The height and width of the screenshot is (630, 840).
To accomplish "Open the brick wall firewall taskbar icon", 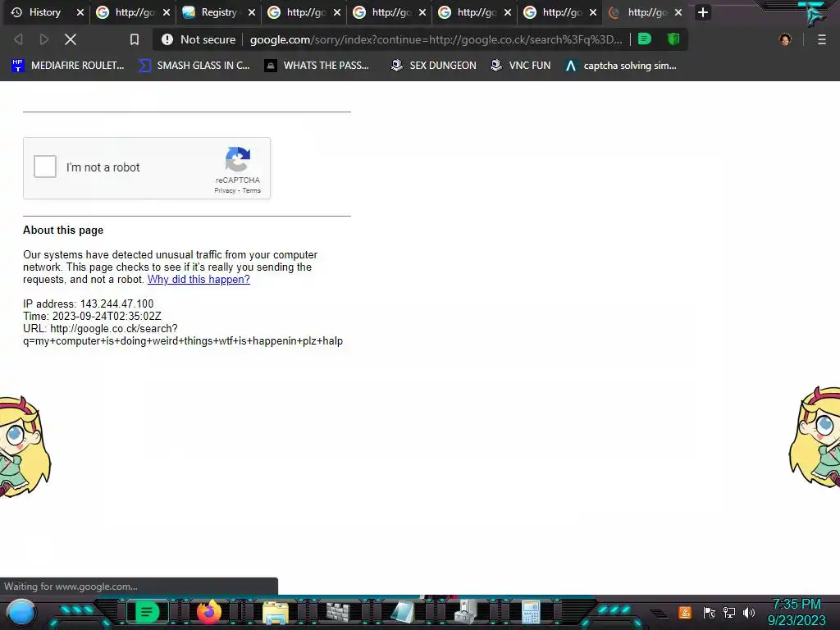I will coord(338,612).
